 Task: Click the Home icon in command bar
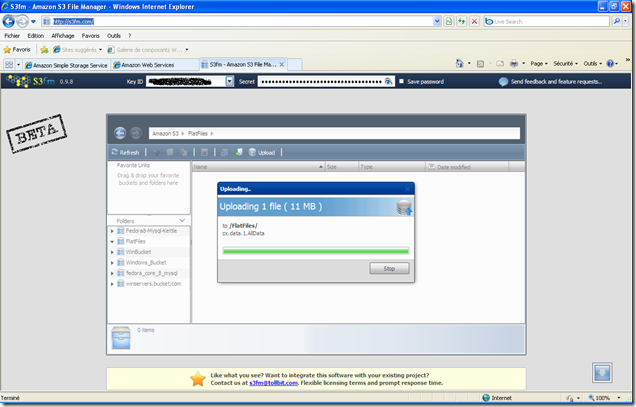pyautogui.click(x=460, y=63)
